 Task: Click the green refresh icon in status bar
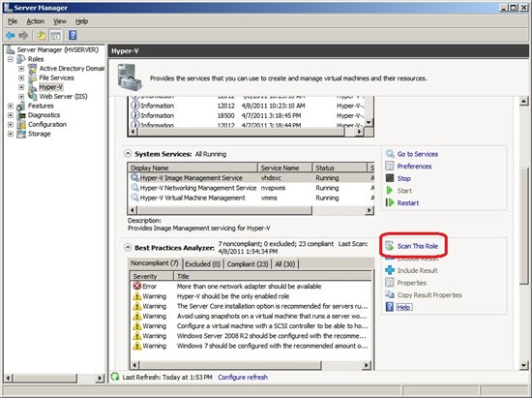[x=115, y=377]
